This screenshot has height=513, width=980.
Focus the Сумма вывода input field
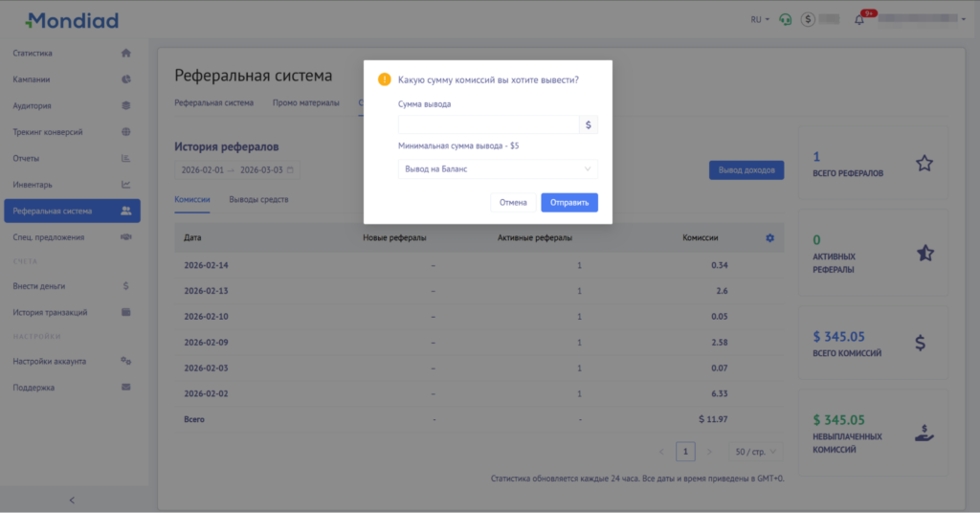tap(488, 124)
